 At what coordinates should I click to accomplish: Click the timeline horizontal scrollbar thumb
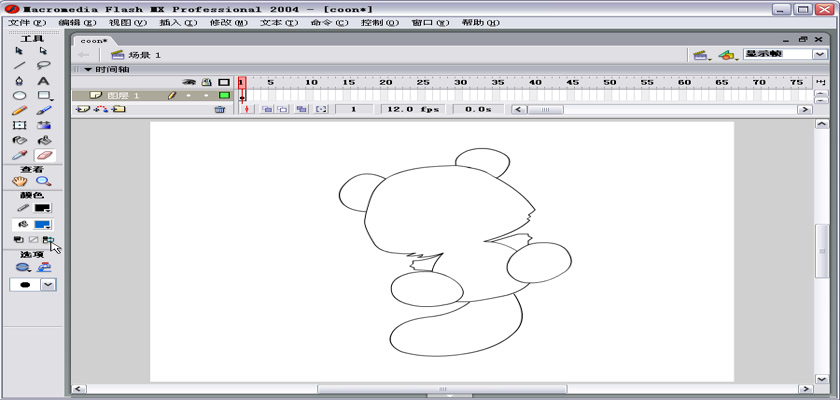tap(545, 109)
